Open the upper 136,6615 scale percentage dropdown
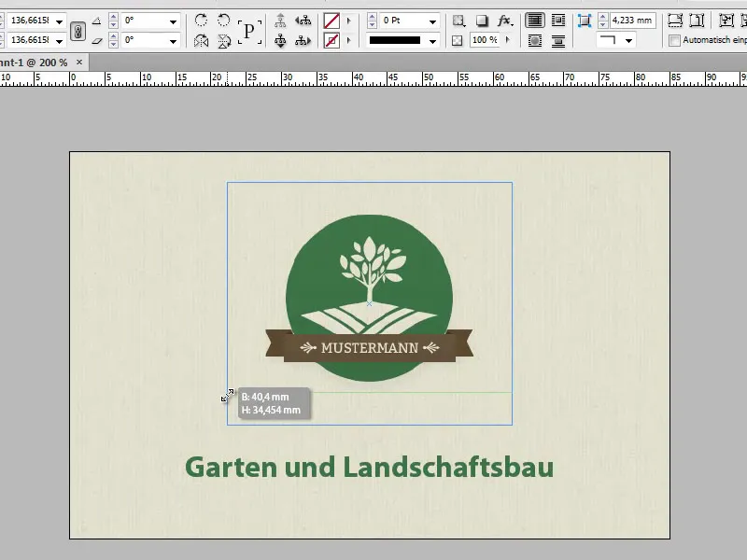The width and height of the screenshot is (747, 560). tap(59, 21)
